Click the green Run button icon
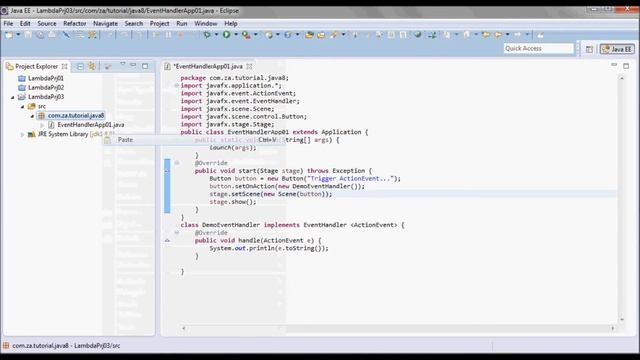This screenshot has height=360, width=640. coord(226,35)
